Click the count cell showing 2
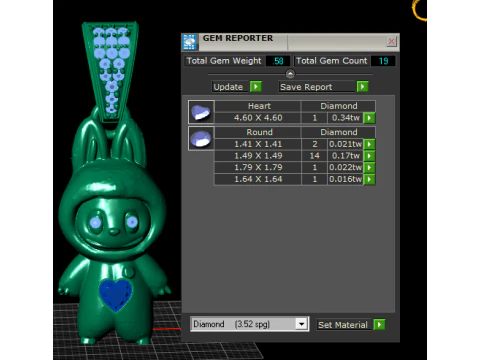Screen dimensions: 480x360 315,144
